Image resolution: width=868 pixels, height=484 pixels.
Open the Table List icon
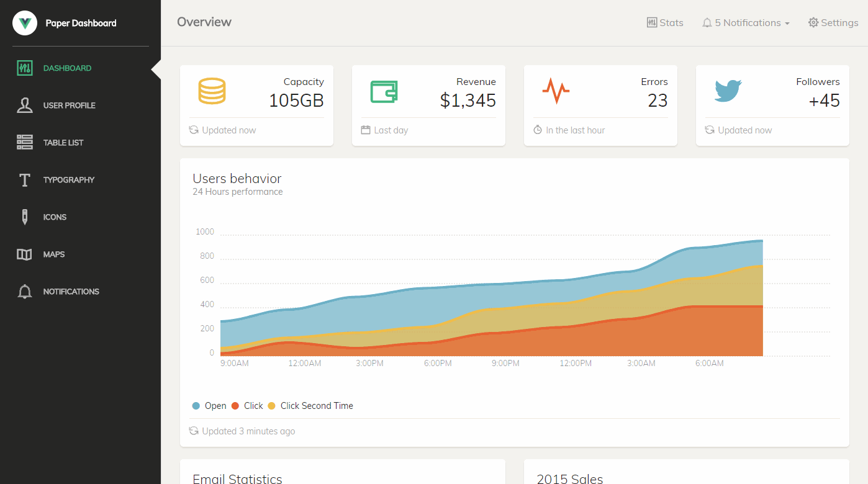point(25,143)
